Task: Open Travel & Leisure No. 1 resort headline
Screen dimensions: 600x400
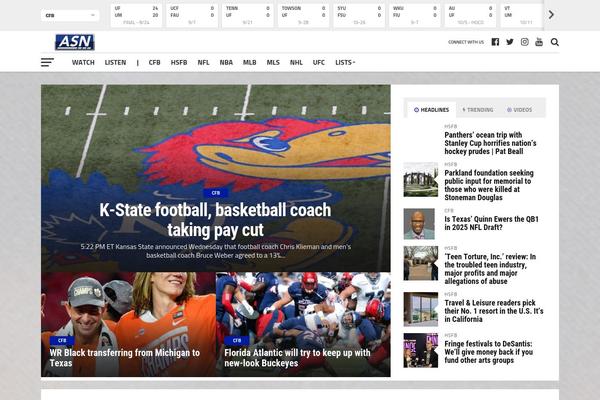Action: pyautogui.click(x=494, y=311)
